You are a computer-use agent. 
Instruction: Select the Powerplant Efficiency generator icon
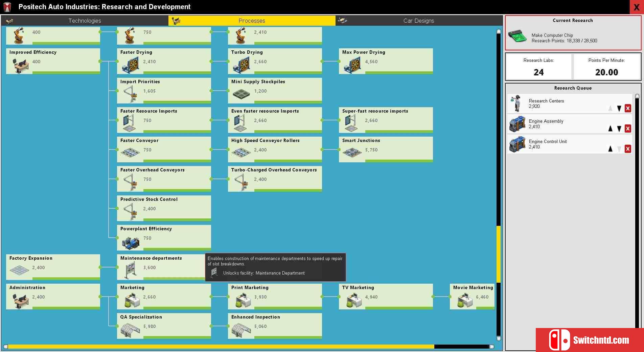131,243
